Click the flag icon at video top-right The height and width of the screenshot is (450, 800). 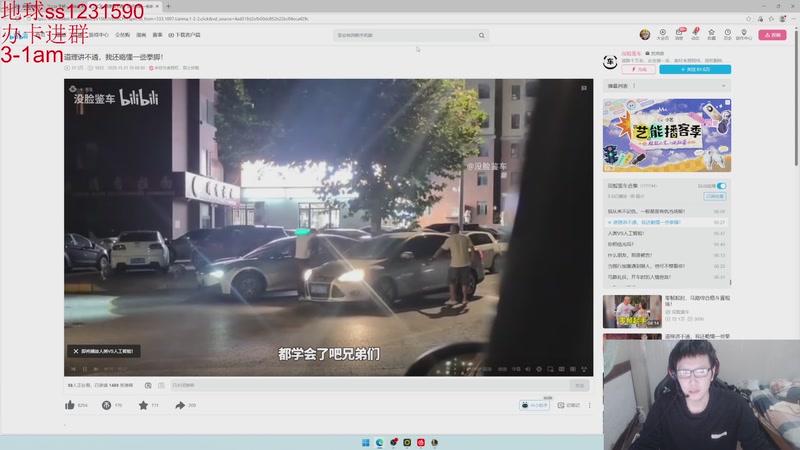pos(584,88)
